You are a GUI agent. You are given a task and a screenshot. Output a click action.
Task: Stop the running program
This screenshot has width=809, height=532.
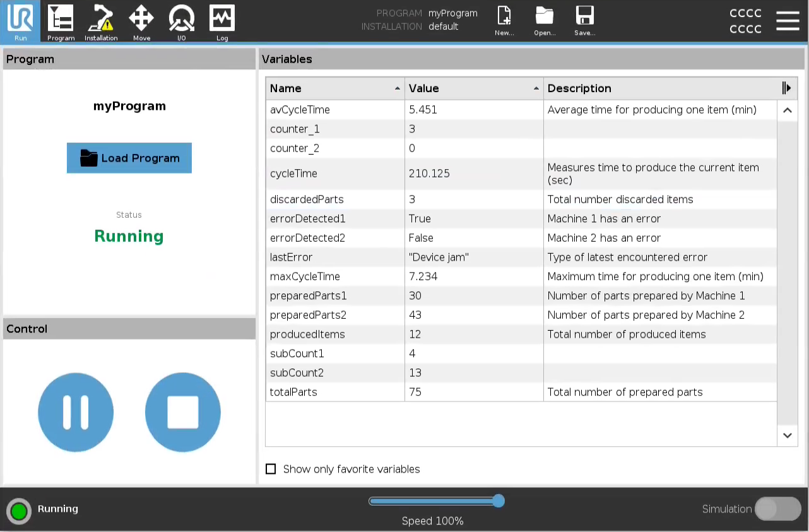[x=183, y=412]
